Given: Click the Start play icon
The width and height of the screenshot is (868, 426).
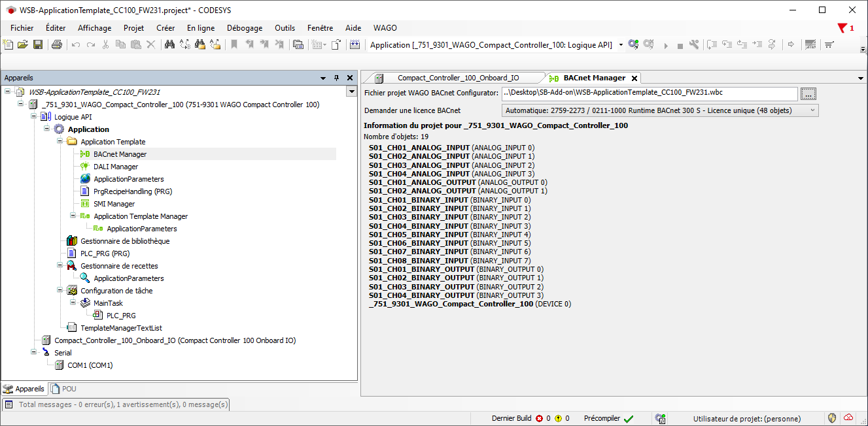Looking at the screenshot, I should pyautogui.click(x=666, y=46).
